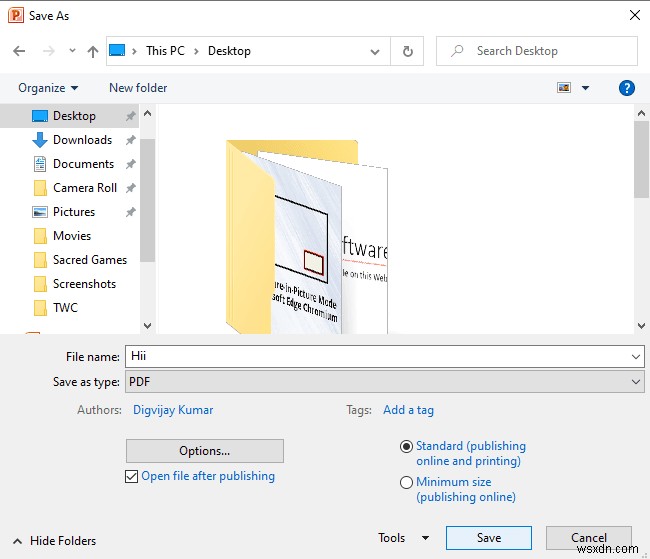Screen dimensions: 650x559
Task: Edit the author Digvijay Kumar
Action: point(173,410)
